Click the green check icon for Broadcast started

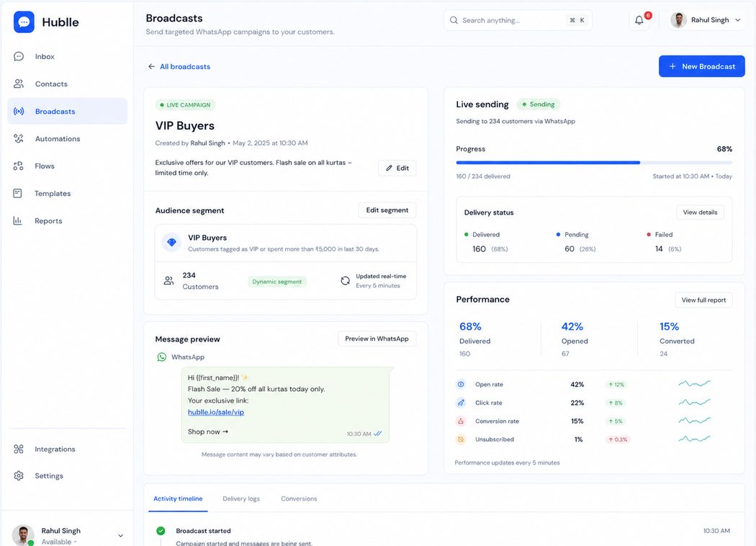[161, 531]
